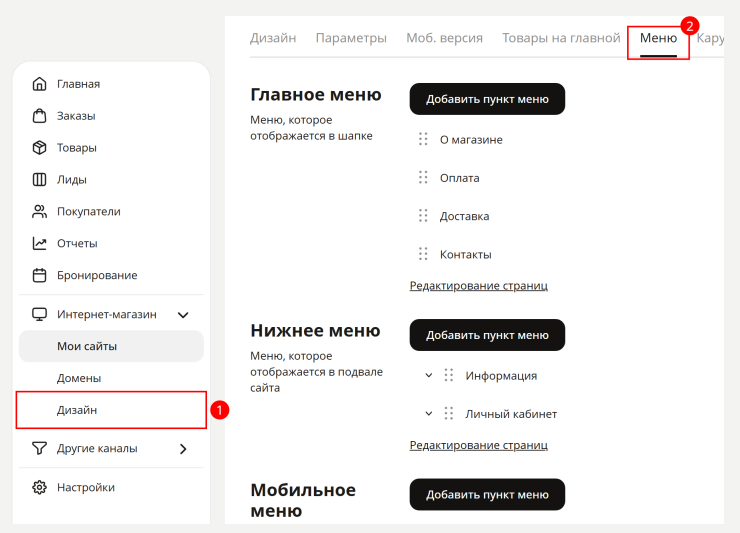Image resolution: width=740 pixels, height=533 pixels.
Task: Open Бронирование in the sidebar
Action: [x=111, y=275]
